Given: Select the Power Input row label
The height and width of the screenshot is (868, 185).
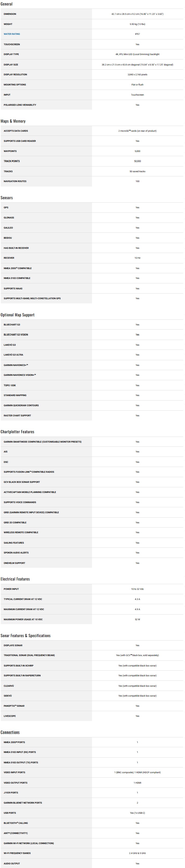Looking at the screenshot, I should [11, 589].
